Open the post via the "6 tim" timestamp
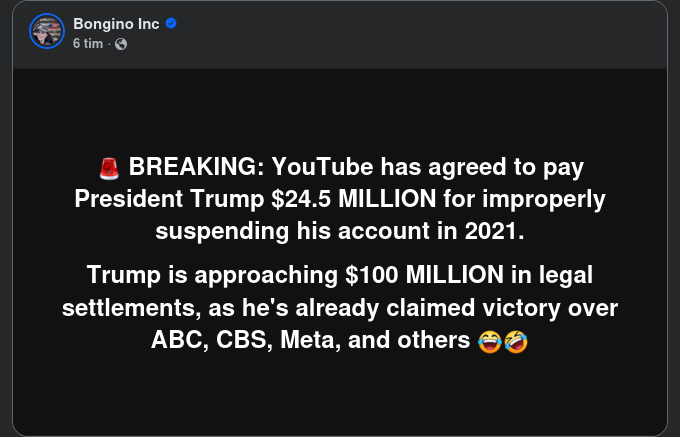The width and height of the screenshot is (680, 437). (x=90, y=43)
